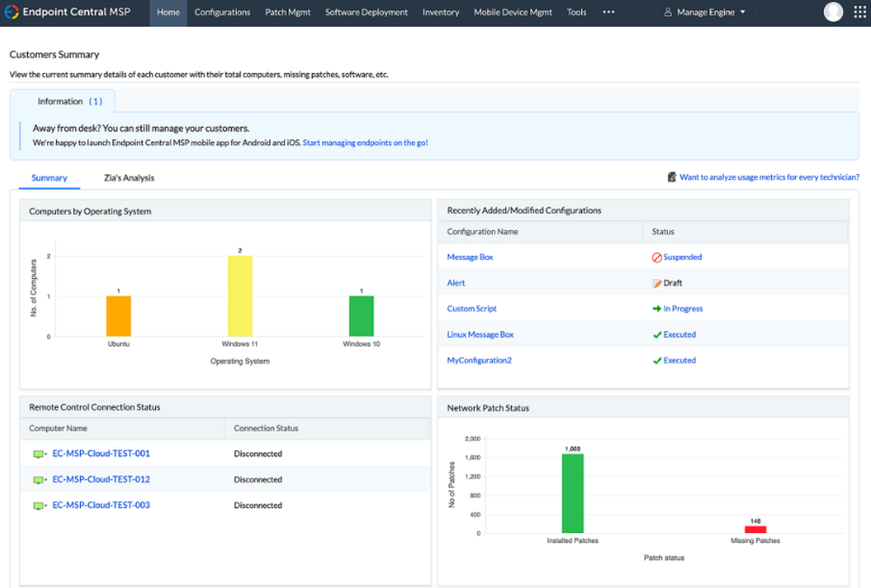871x588 pixels.
Task: Switch to Zia's Analysis tab
Action: point(123,178)
